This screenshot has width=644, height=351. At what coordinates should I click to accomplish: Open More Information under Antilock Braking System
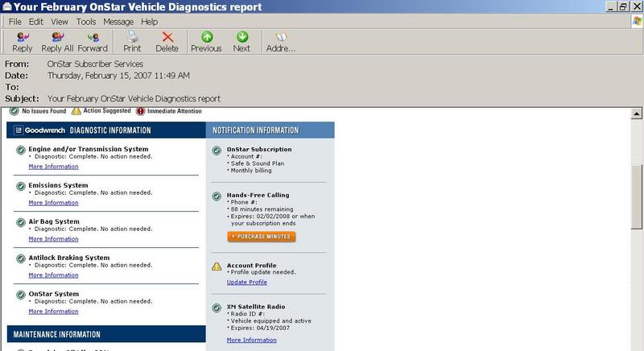(x=53, y=275)
